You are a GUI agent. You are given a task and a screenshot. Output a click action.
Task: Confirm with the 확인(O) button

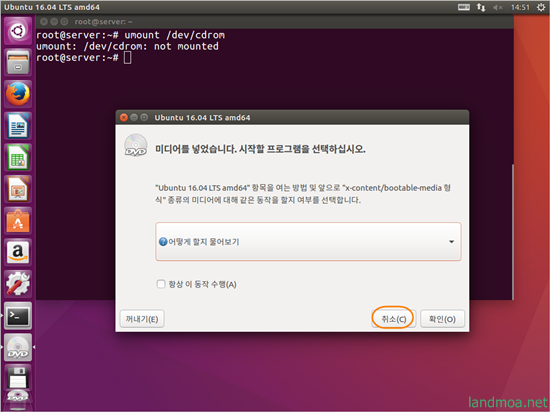pos(442,319)
